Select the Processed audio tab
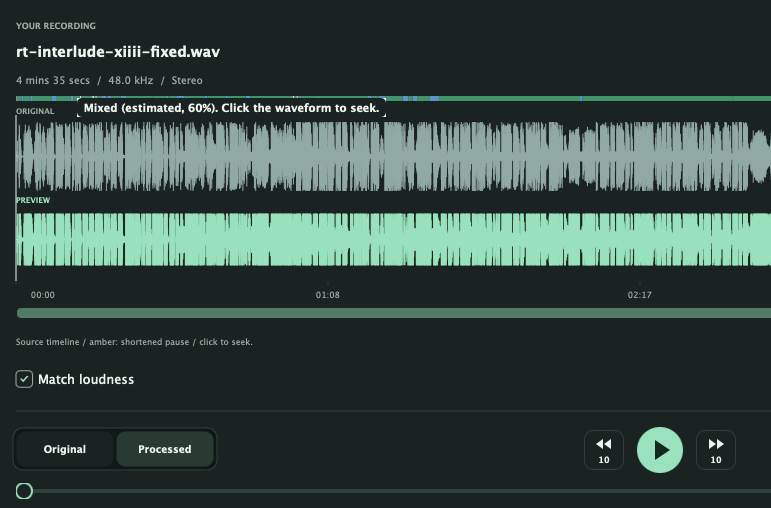 coord(165,449)
